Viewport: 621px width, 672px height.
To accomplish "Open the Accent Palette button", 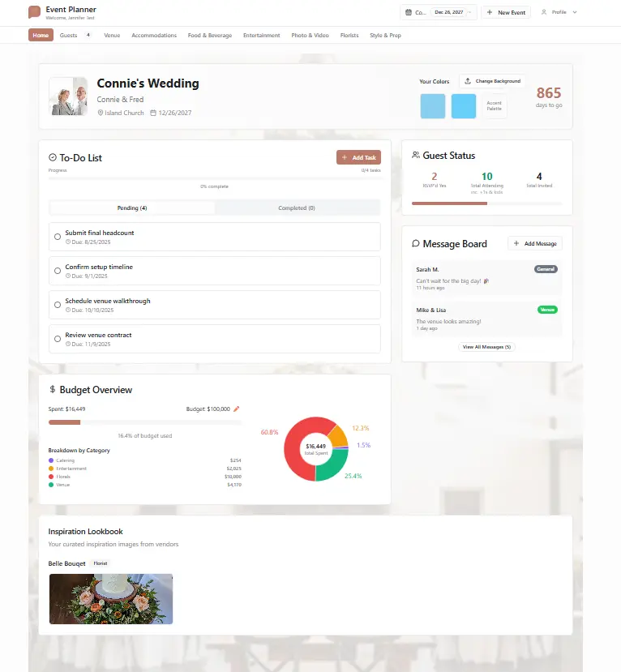I will tap(495, 106).
